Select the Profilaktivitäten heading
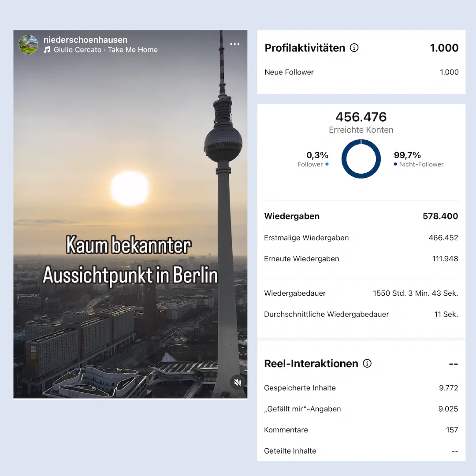476x476 pixels. [x=305, y=48]
